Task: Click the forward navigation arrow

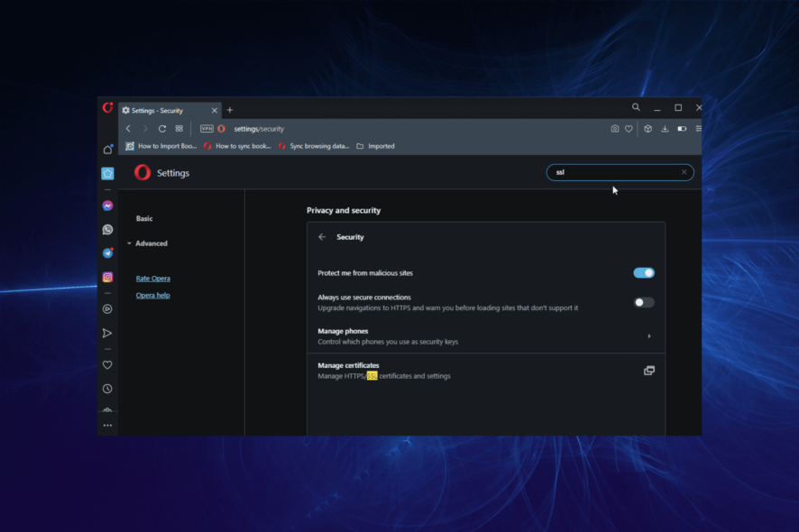Action: pos(145,129)
